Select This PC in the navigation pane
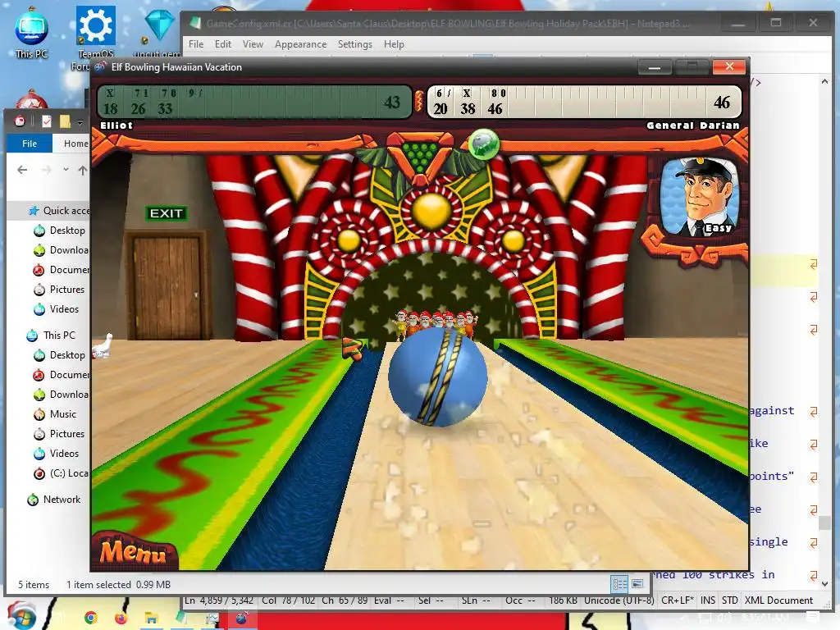This screenshot has height=630, width=840. [51, 336]
